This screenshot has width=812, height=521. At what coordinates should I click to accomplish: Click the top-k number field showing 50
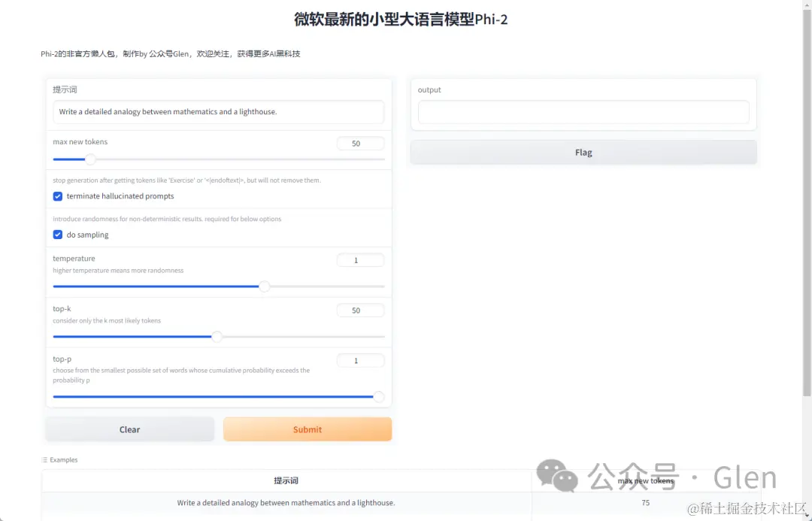coord(360,310)
